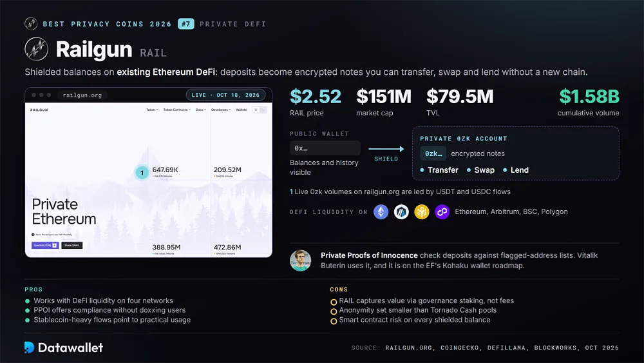
Task: Click the PRIVATE DEFI category label
Action: (x=233, y=24)
